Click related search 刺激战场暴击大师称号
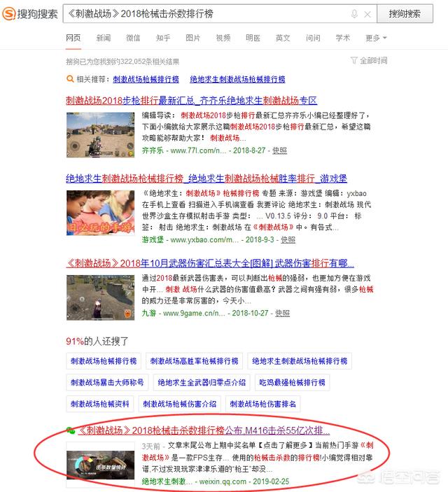 point(107,382)
